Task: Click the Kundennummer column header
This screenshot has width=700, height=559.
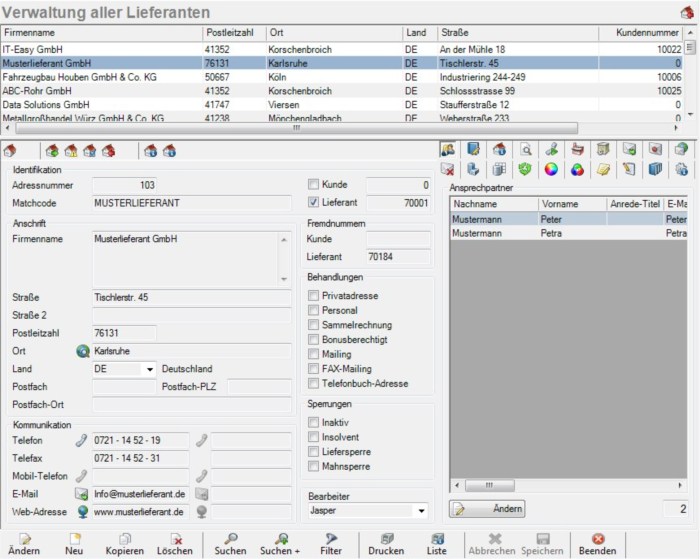Action: 641,33
